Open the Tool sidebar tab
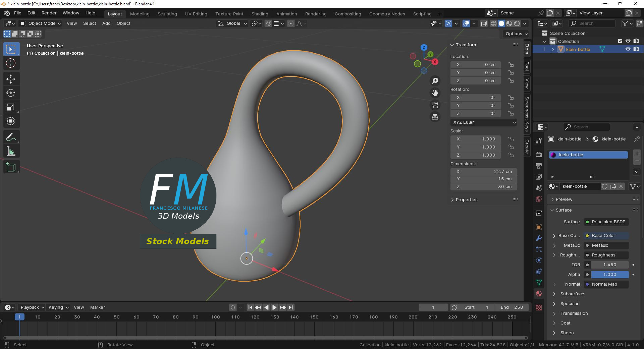Image resolution: width=644 pixels, height=349 pixels. [527, 66]
